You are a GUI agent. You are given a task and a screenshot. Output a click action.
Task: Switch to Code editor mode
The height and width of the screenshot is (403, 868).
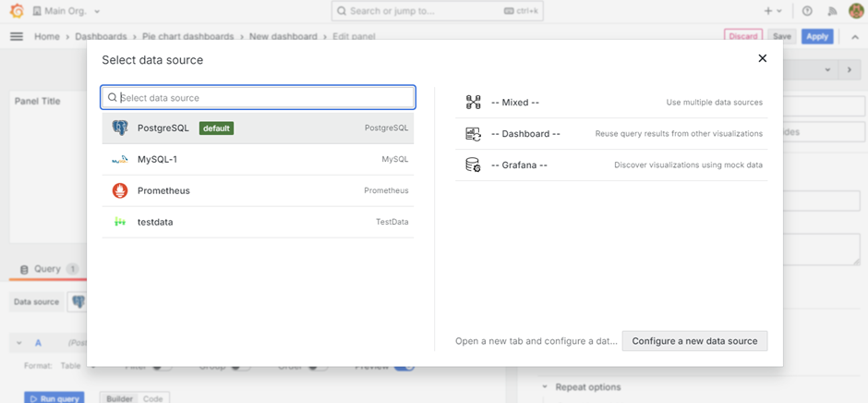(x=152, y=398)
